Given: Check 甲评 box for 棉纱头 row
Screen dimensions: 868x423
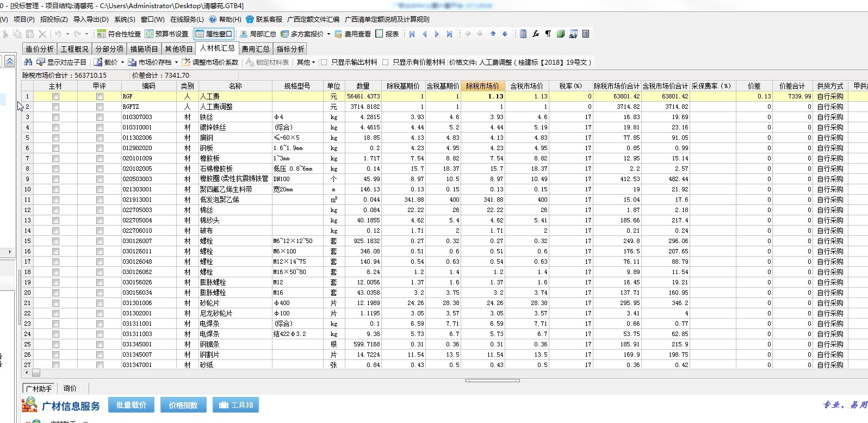Looking at the screenshot, I should click(x=100, y=220).
